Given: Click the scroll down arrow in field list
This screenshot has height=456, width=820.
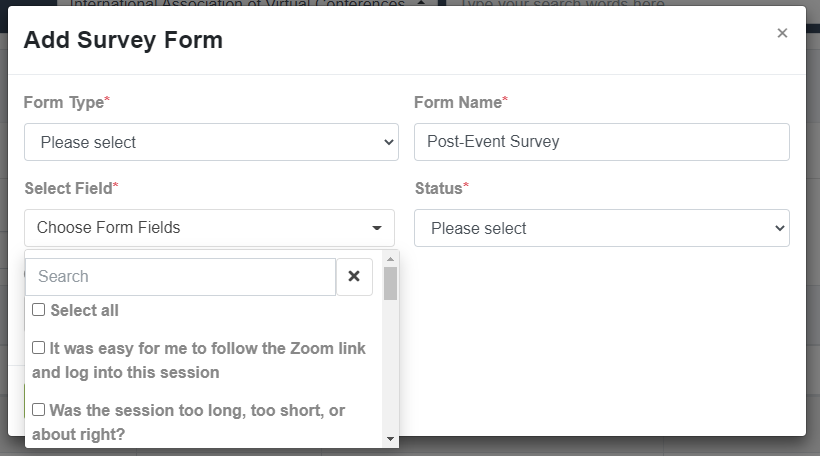Looking at the screenshot, I should [390, 439].
